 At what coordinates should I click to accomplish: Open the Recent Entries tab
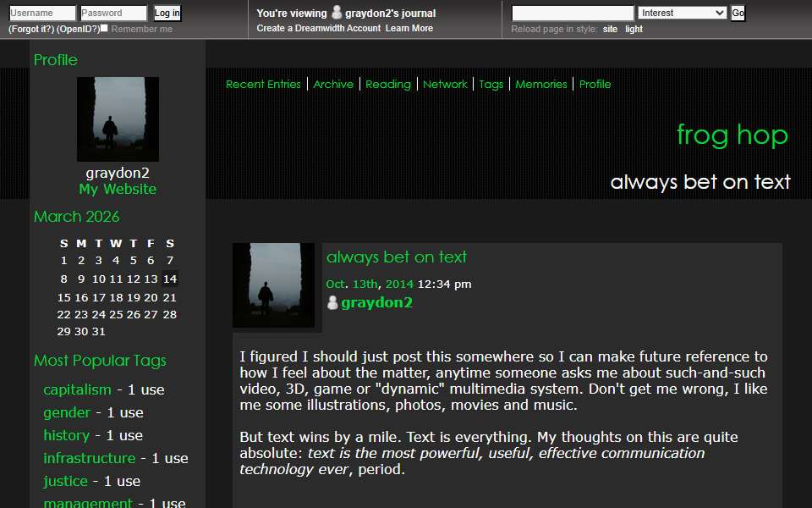[x=263, y=84]
